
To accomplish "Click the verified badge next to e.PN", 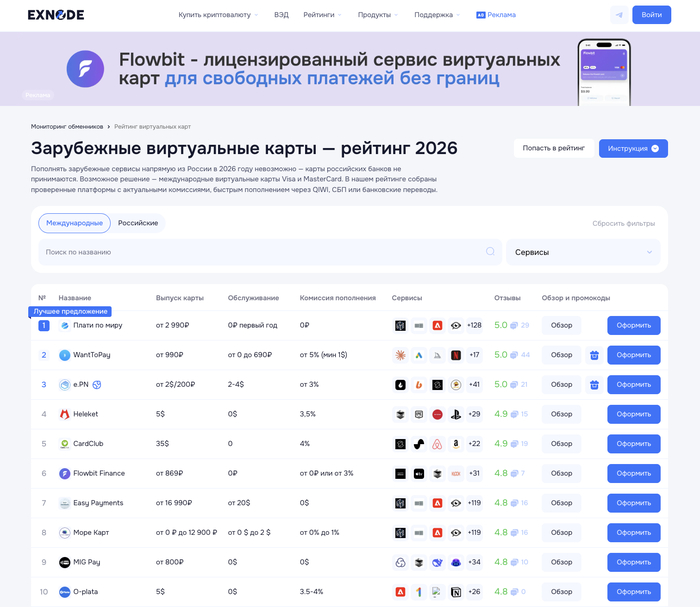I will [97, 385].
